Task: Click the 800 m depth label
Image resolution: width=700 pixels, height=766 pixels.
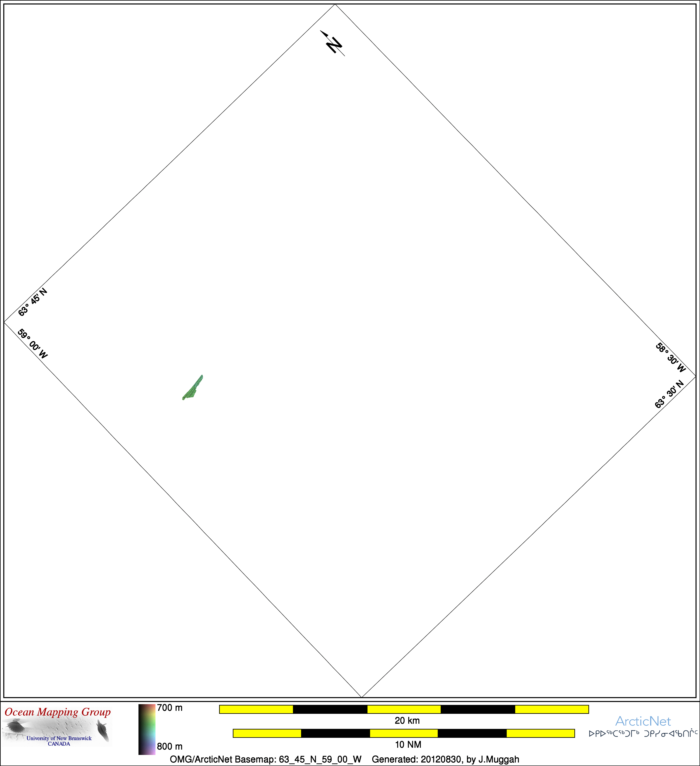Action: tap(170, 746)
